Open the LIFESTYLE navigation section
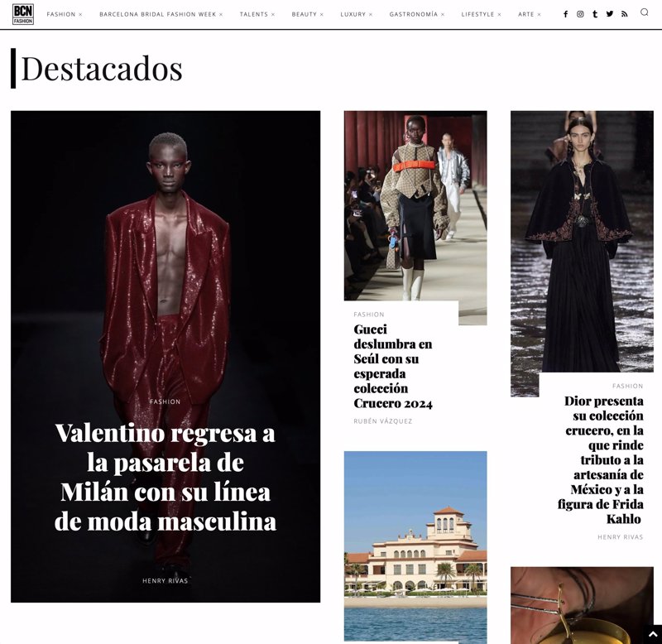This screenshot has height=644, width=662. 478,13
